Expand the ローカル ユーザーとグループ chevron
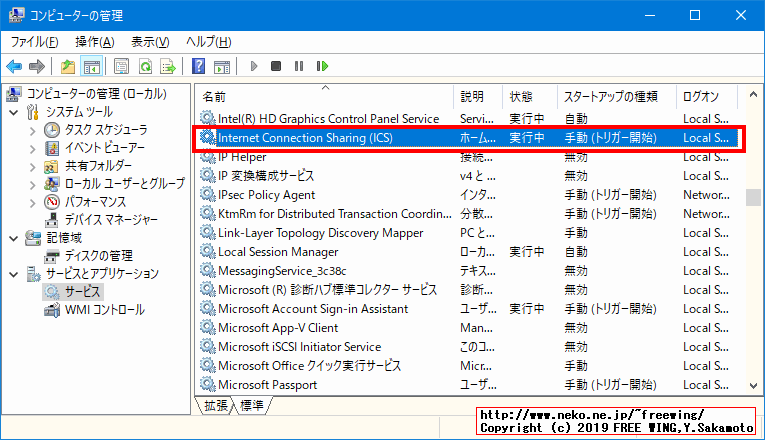 tap(33, 184)
